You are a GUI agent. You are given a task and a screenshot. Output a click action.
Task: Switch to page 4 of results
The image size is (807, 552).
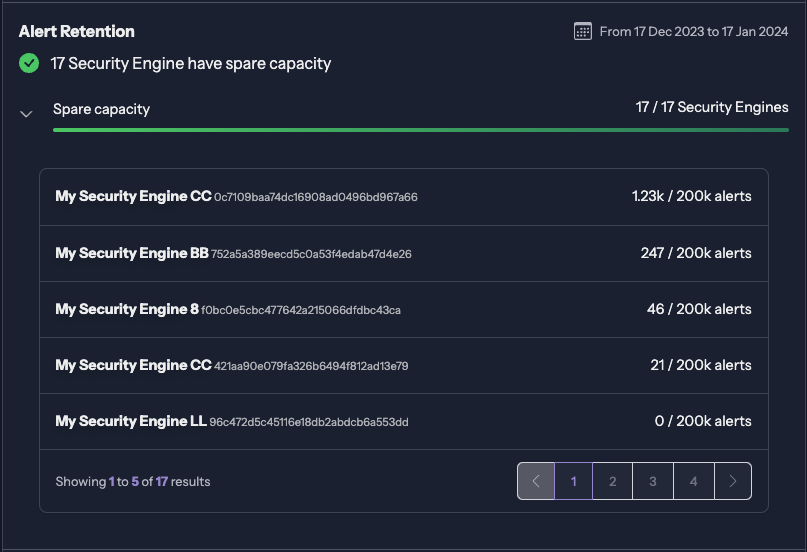point(693,481)
